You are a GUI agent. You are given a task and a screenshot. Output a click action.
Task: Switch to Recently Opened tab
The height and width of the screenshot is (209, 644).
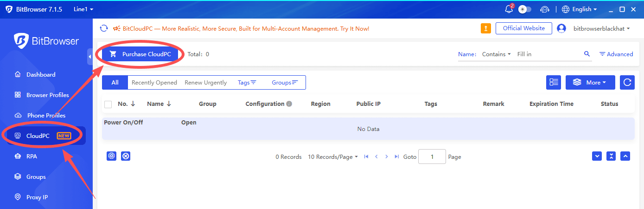coord(154,82)
